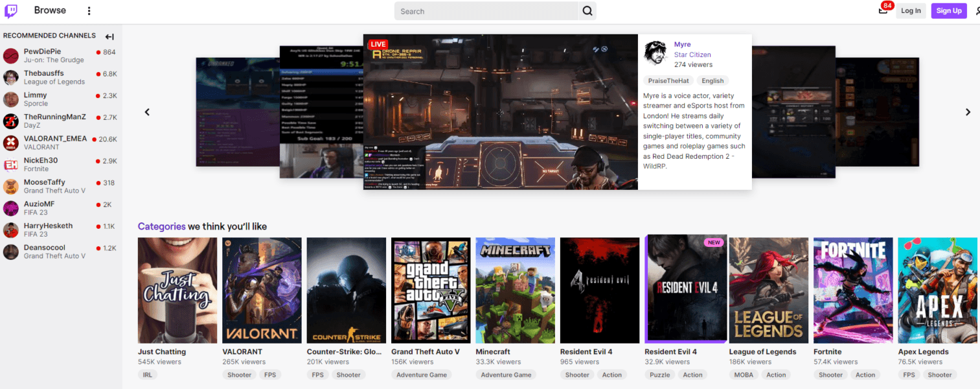Go to previous carousel stream
Screen dimensions: 980x389
(x=147, y=112)
